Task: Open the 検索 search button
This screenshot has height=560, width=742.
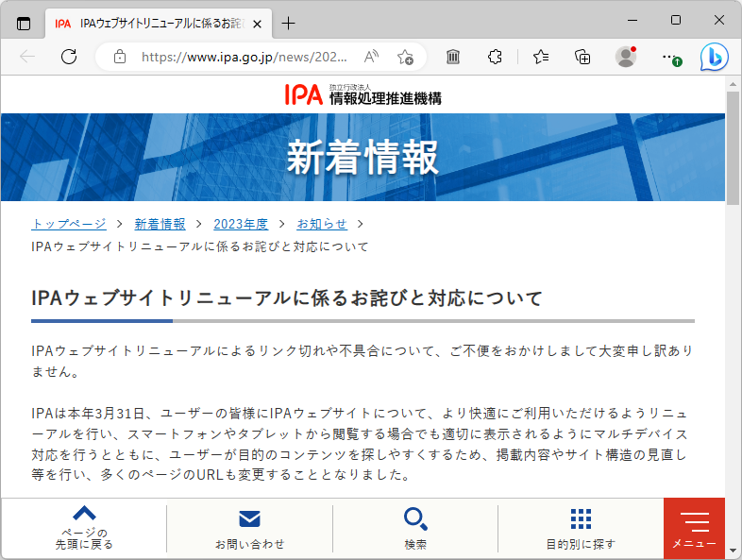Action: click(x=415, y=528)
